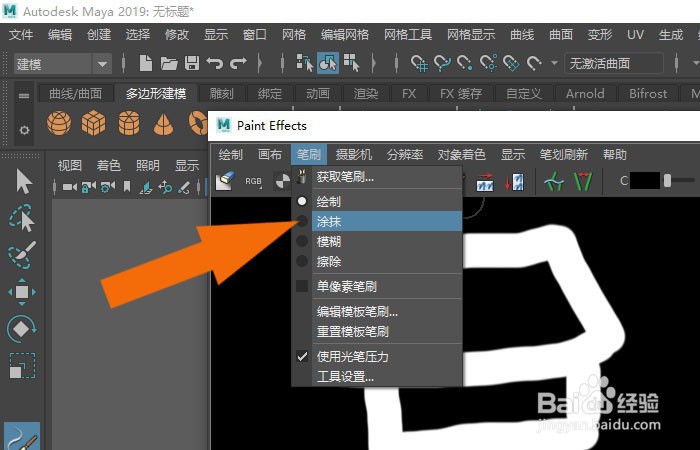
Task: Switch to the FX 缓存 shelf tab
Action: coord(461,94)
